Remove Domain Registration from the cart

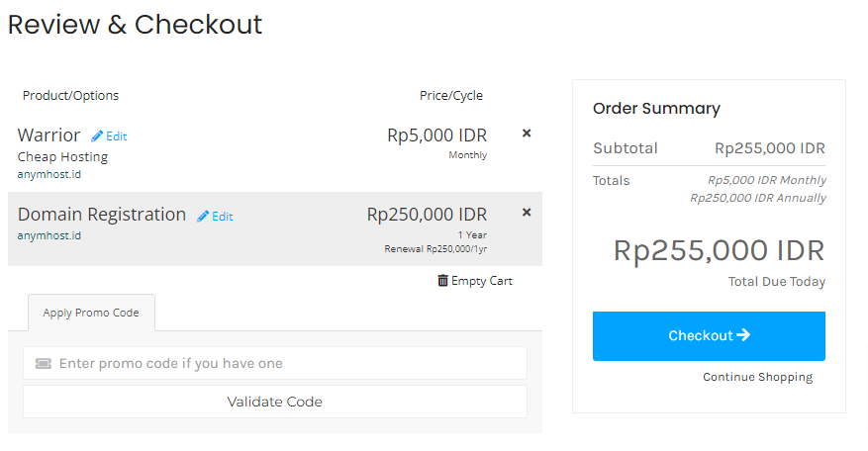(527, 212)
